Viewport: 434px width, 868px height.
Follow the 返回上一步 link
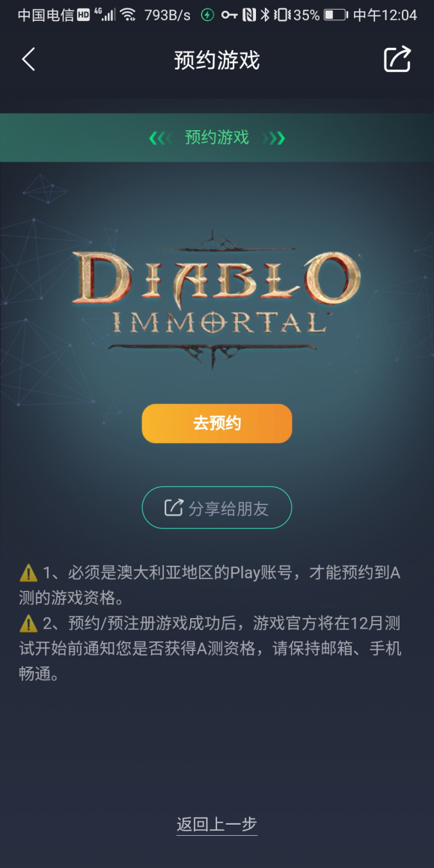217,825
